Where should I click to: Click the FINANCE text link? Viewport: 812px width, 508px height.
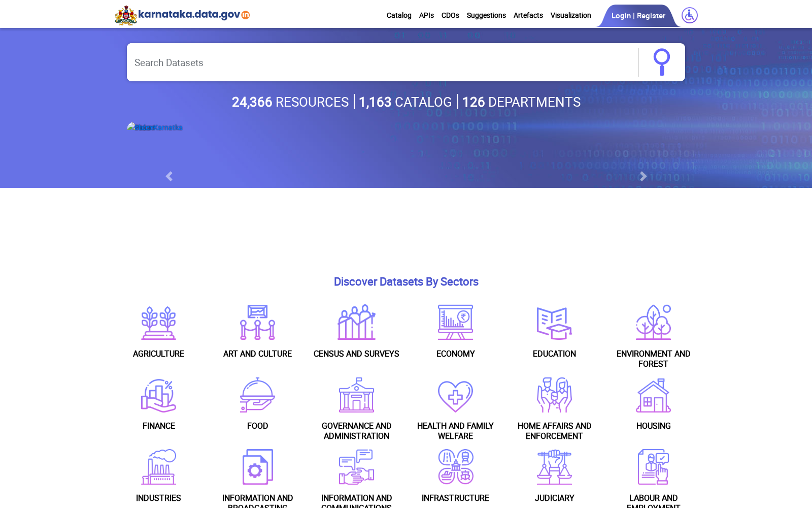click(158, 426)
